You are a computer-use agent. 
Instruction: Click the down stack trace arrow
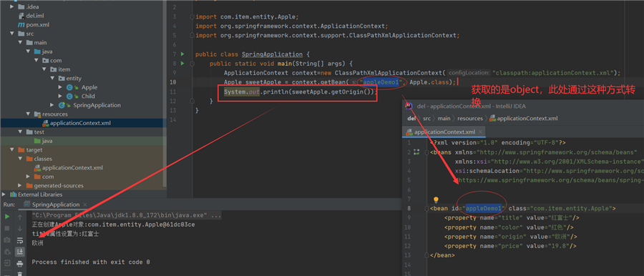[20, 228]
